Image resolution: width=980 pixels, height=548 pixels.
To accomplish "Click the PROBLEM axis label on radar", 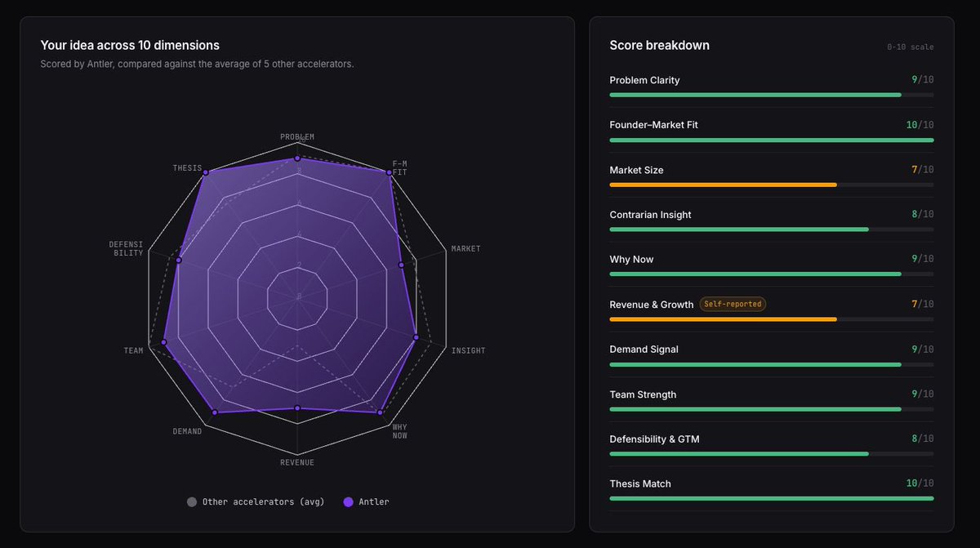I will (x=297, y=137).
